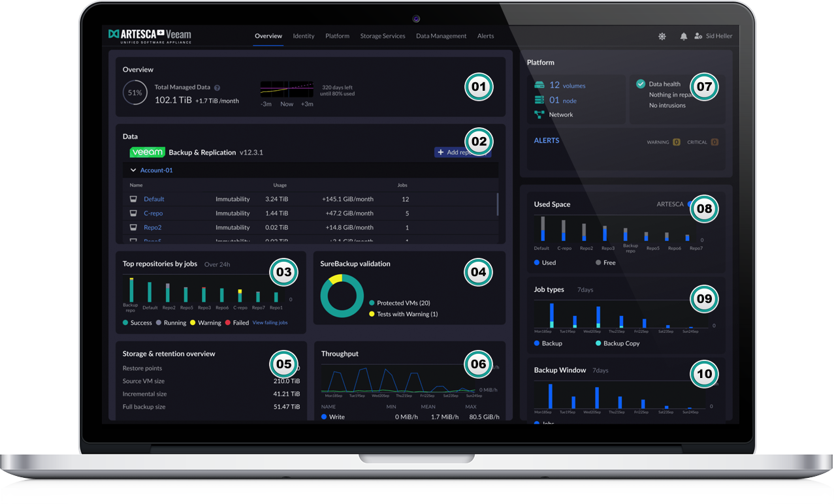Viewport: 834px width, 504px height.
Task: Open the Repo2 repository link
Action: pos(153,228)
